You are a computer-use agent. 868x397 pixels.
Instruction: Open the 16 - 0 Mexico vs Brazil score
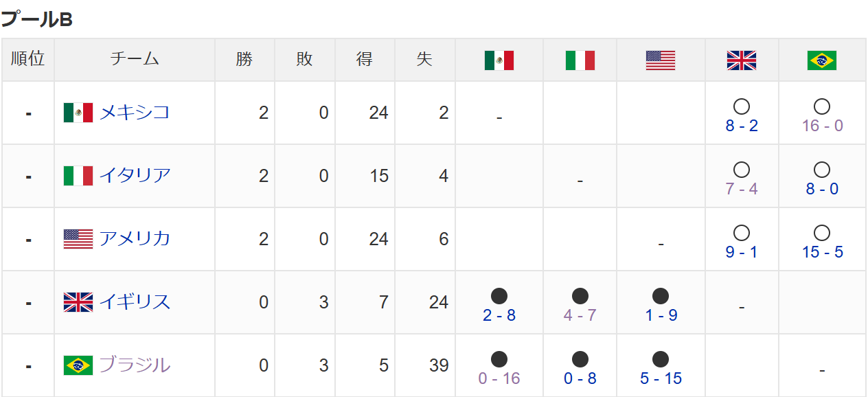click(x=822, y=126)
